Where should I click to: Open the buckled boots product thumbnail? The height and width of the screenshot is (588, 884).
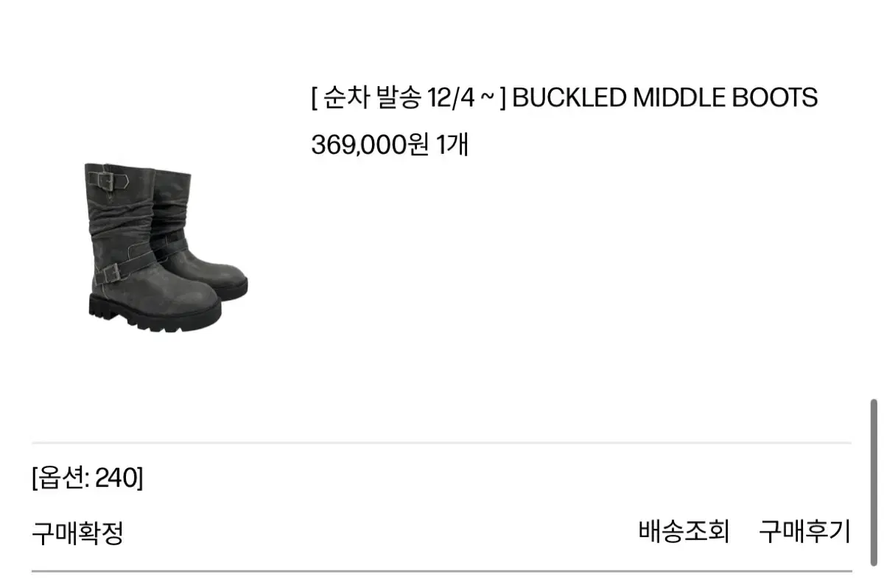[x=166, y=246]
